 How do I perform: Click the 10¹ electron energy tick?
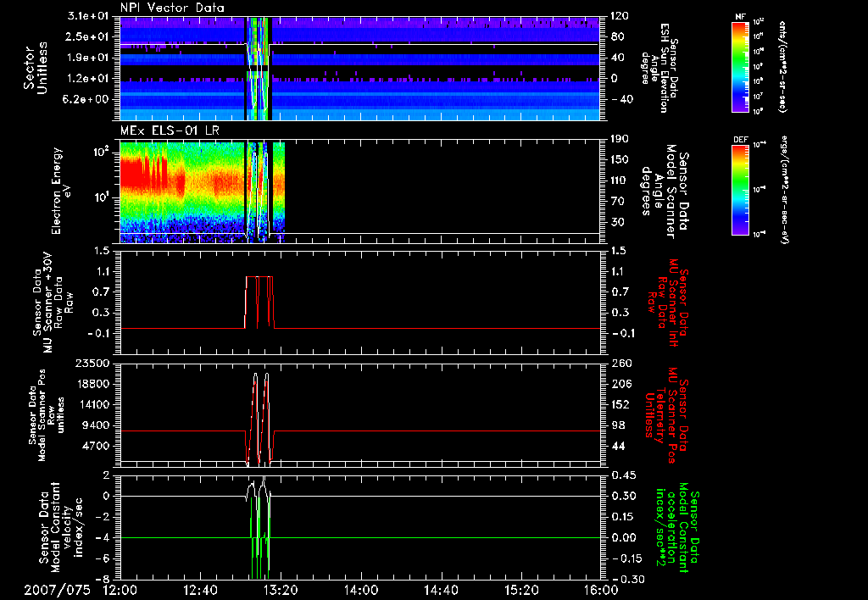(x=102, y=197)
